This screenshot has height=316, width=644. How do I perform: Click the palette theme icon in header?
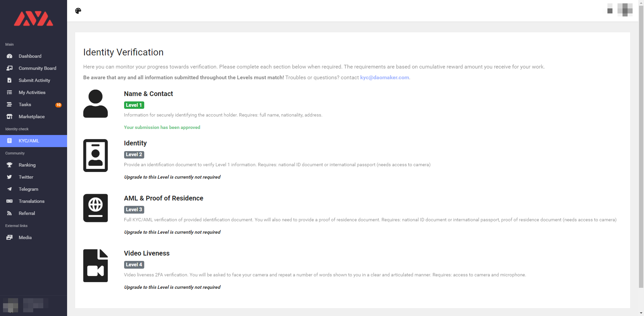pos(78,11)
